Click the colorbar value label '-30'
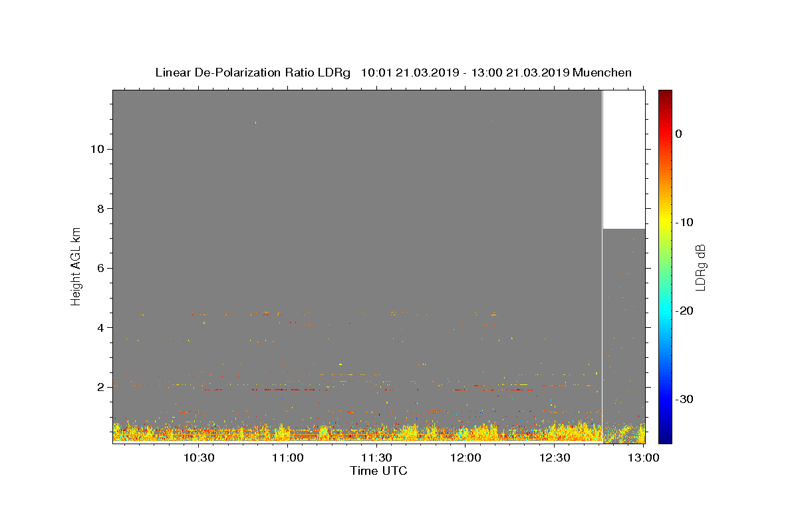Screen dimensions: 798x532 [684, 399]
